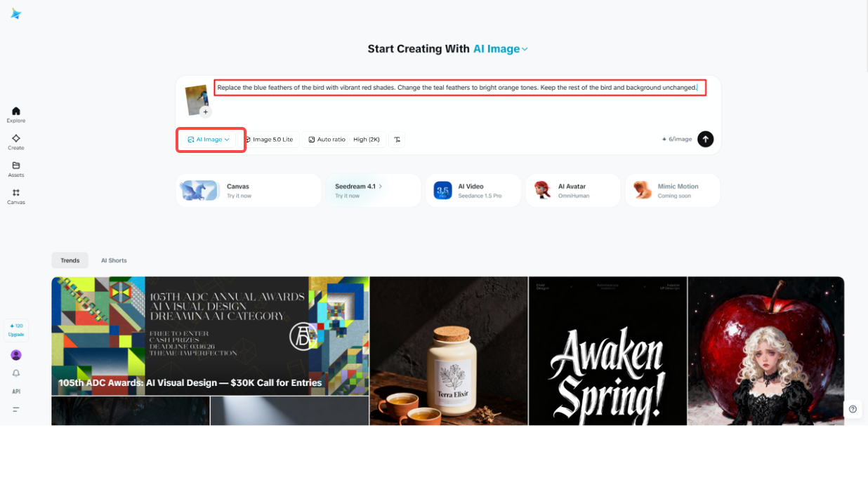This screenshot has width=868, height=482.
Task: Open the Explore home icon
Action: [x=15, y=114]
